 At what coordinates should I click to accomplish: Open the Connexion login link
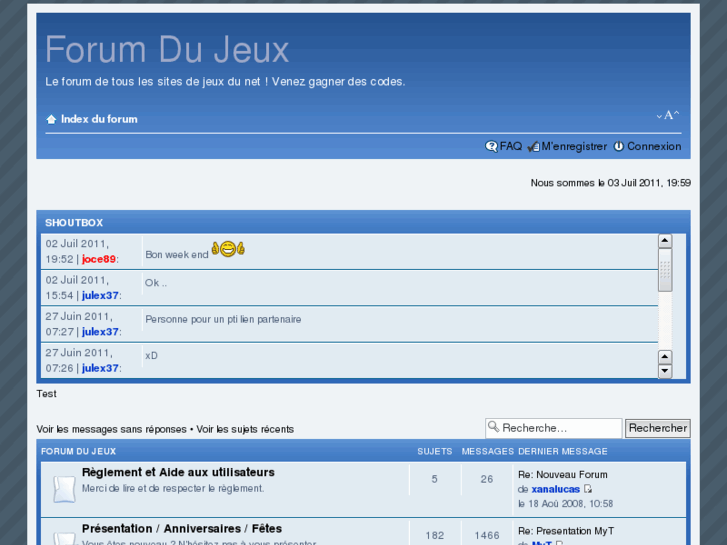[x=654, y=147]
